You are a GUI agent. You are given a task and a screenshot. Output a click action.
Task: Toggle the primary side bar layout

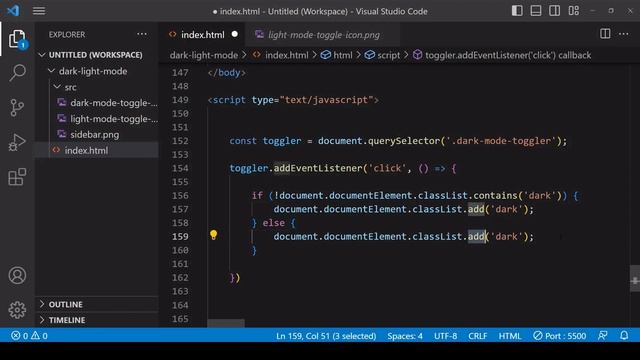517,11
